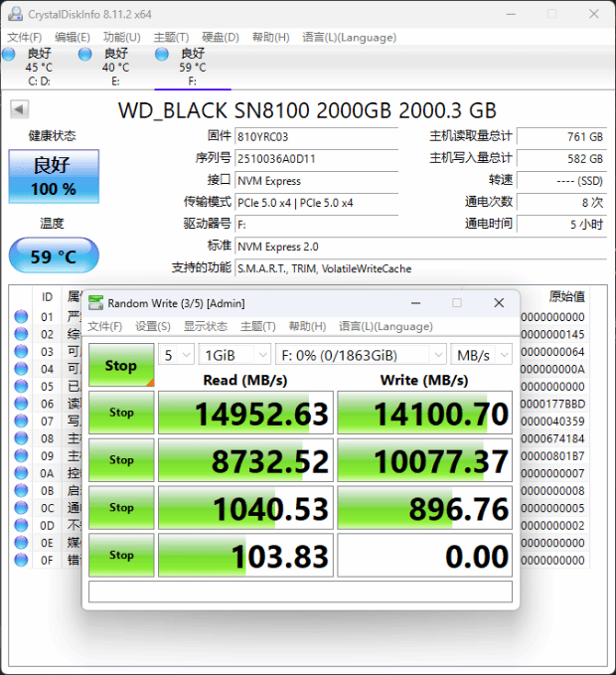The image size is (616, 675).
Task: Click status orb for attribute 09
Action: click(21, 456)
